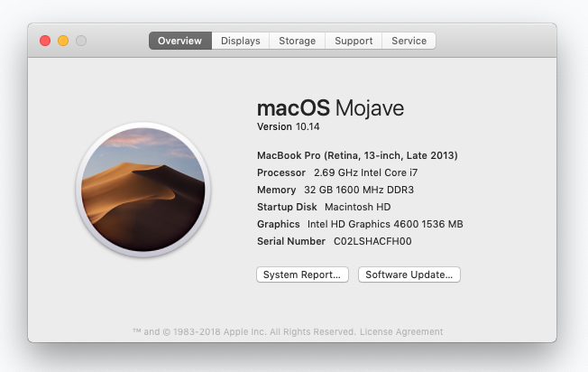Screen dimensions: 588x372
Task: Click the macOS Mojave desert dune icon
Action: pos(142,190)
